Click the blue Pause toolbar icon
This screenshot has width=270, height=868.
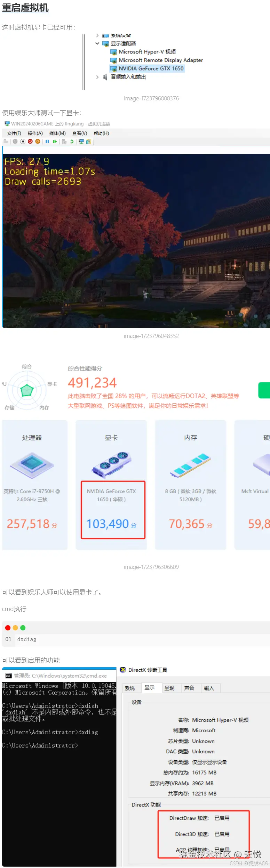click(47, 141)
